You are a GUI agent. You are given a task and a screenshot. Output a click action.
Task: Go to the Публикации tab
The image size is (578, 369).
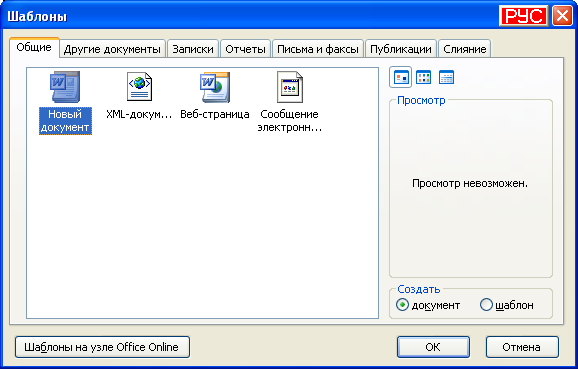[x=401, y=49]
